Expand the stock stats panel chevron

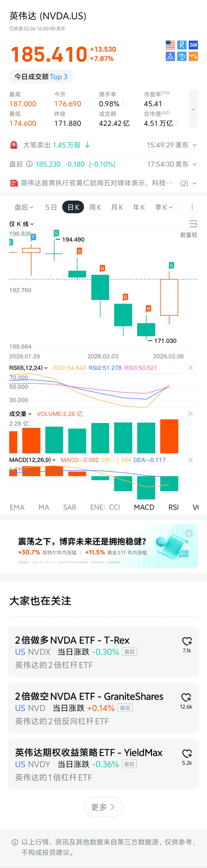193,109
